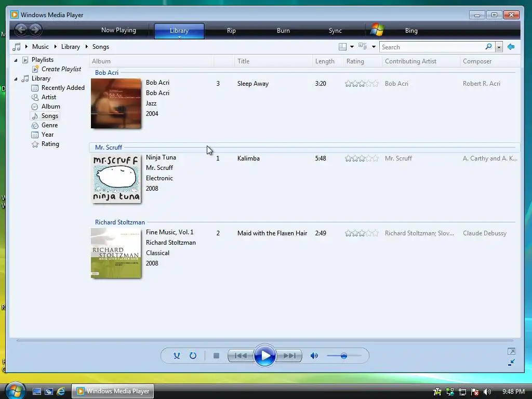Skip to the next track
The width and height of the screenshot is (532, 399).
[x=289, y=355]
